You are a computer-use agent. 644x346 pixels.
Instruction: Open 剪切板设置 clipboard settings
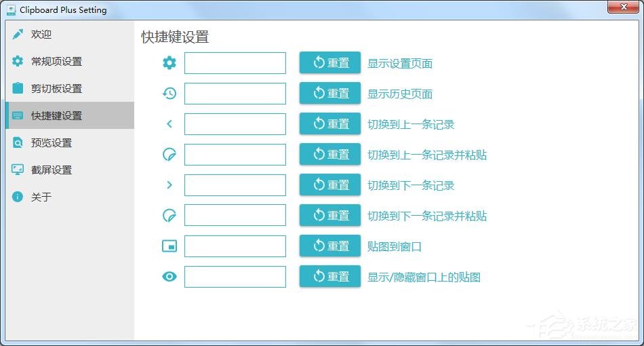(70, 88)
